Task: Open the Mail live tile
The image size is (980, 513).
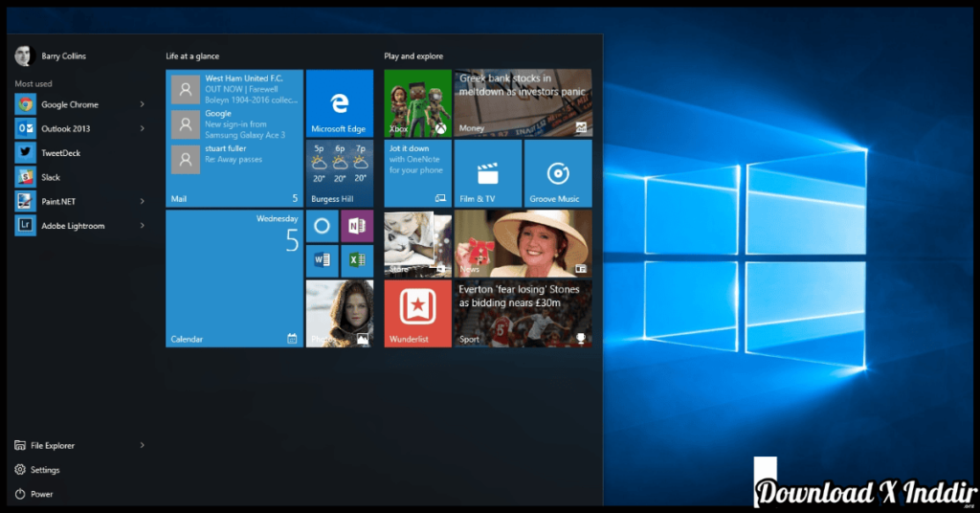Action: point(234,138)
